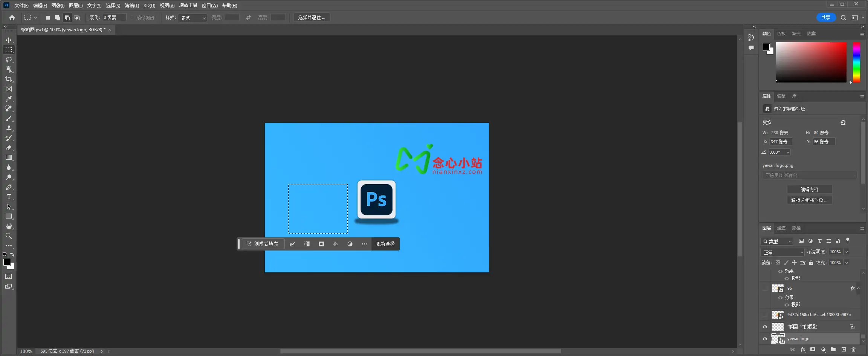Click the fx layer styles icon
The height and width of the screenshot is (356, 868).
803,350
